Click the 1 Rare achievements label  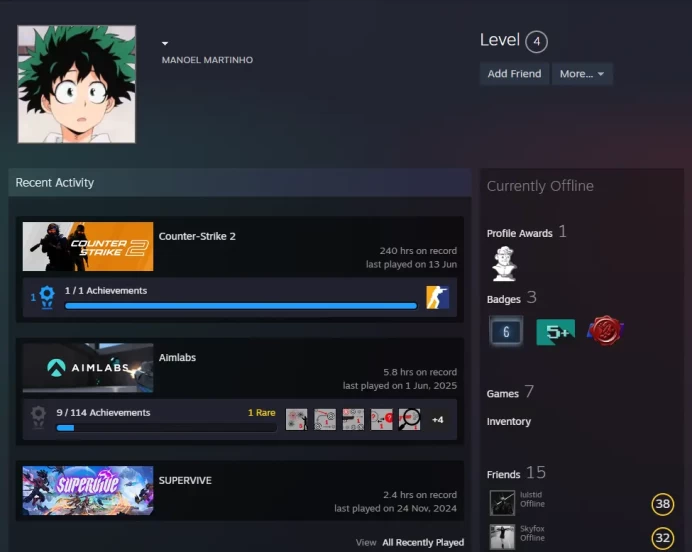[x=261, y=413]
